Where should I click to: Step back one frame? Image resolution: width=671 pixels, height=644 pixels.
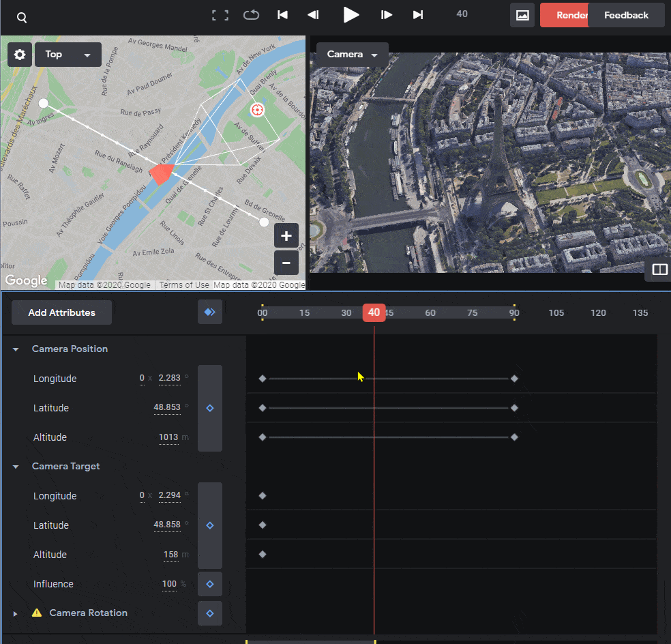point(313,15)
